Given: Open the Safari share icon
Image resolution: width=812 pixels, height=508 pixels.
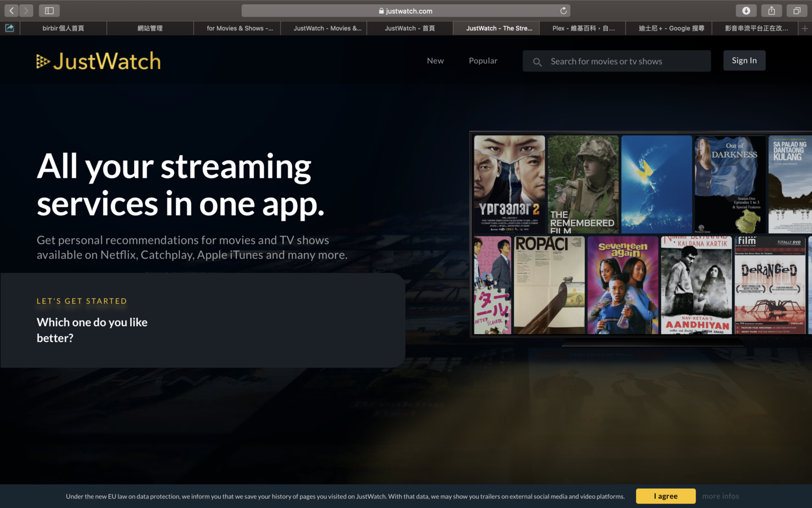Looking at the screenshot, I should coord(771,11).
